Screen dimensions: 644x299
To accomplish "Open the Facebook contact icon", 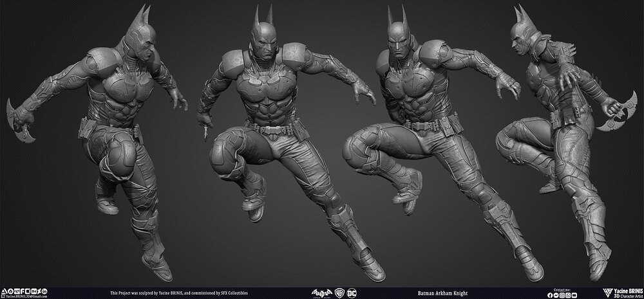I will (550, 295).
